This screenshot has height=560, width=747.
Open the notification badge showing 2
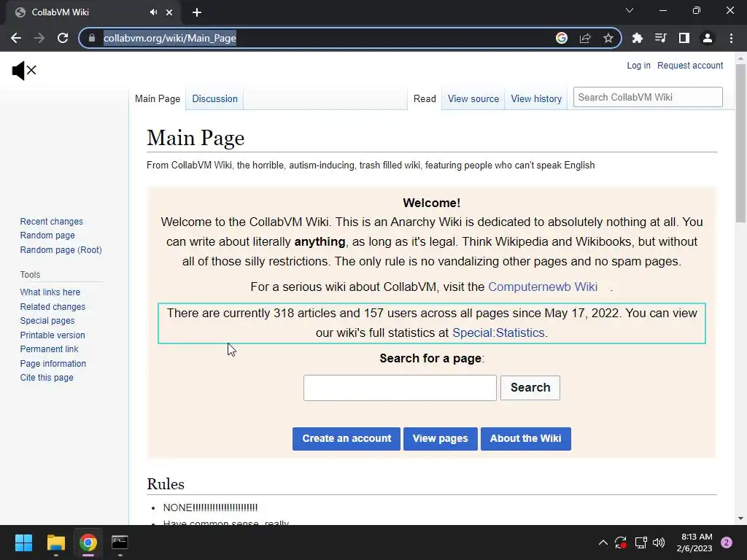pyautogui.click(x=727, y=542)
